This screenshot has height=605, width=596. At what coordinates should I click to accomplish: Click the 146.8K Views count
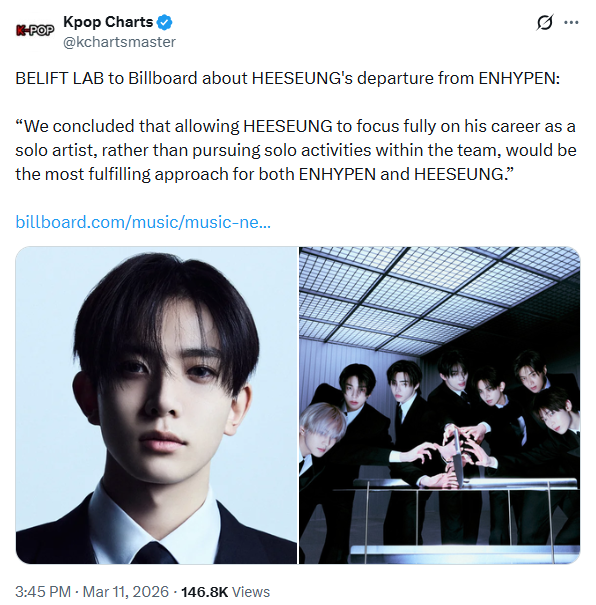coord(225,592)
